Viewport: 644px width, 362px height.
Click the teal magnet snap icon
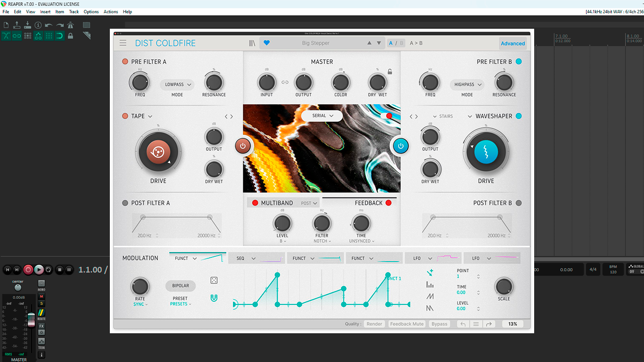pyautogui.click(x=214, y=298)
